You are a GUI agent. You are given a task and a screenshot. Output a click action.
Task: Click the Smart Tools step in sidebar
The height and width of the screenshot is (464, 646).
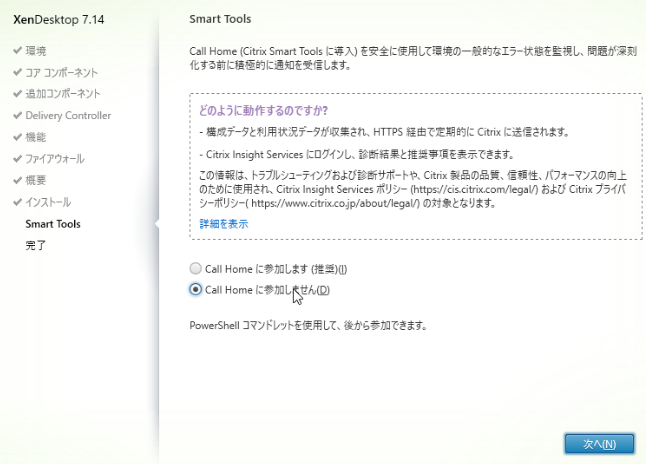[53, 224]
